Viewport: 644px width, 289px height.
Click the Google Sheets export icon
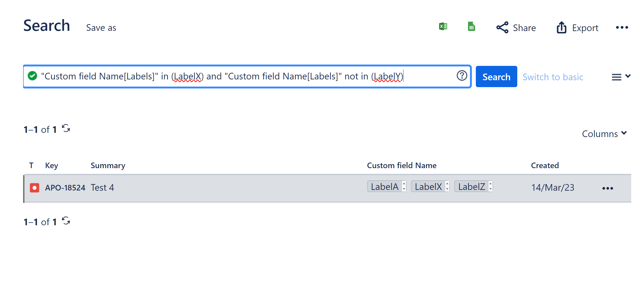[x=471, y=27]
